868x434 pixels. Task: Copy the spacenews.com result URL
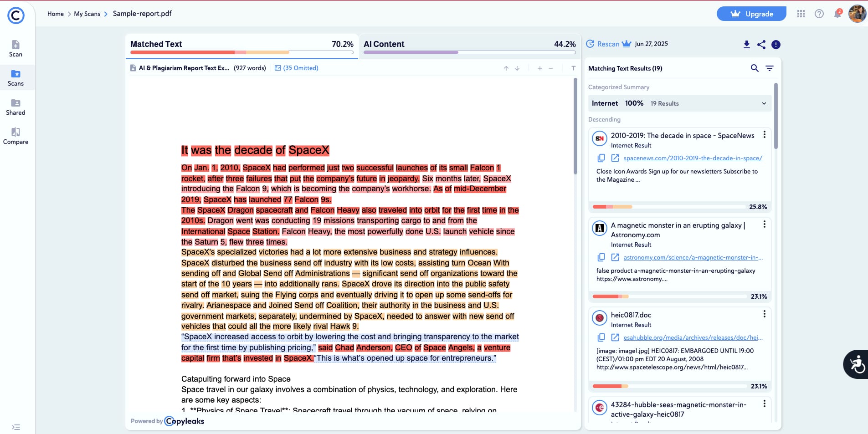601,158
